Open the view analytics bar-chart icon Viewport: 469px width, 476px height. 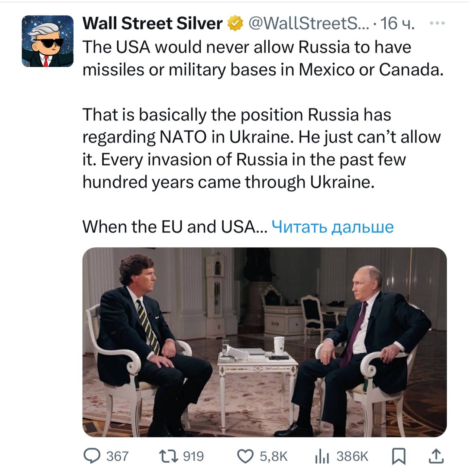[x=322, y=456]
